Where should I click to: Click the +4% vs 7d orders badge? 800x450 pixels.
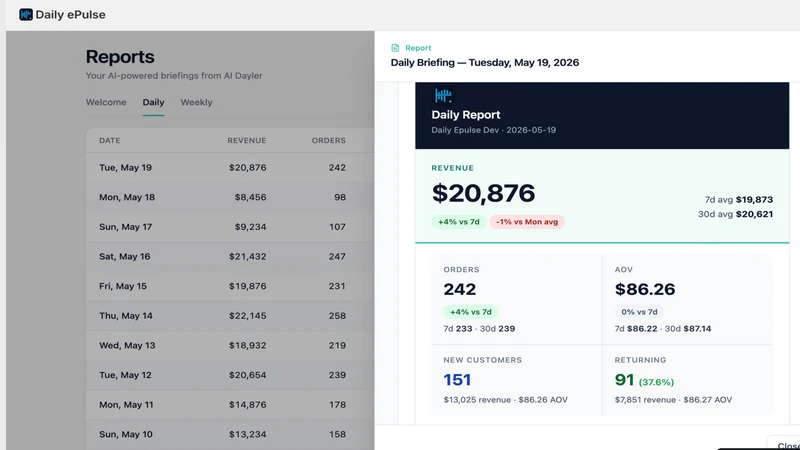pyautogui.click(x=470, y=312)
